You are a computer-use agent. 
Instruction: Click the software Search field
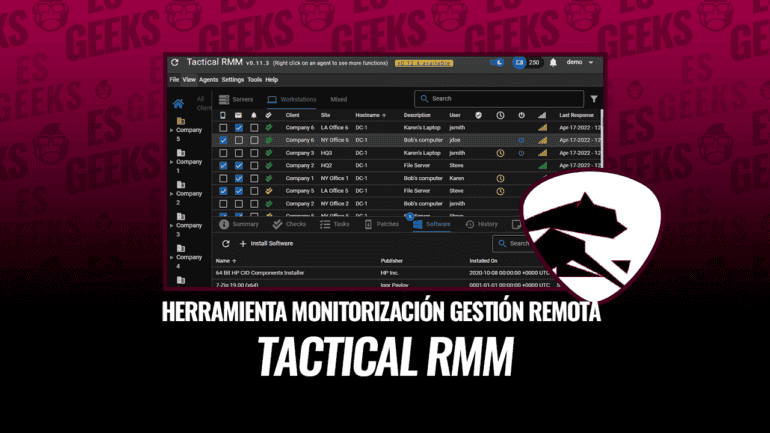tap(514, 244)
